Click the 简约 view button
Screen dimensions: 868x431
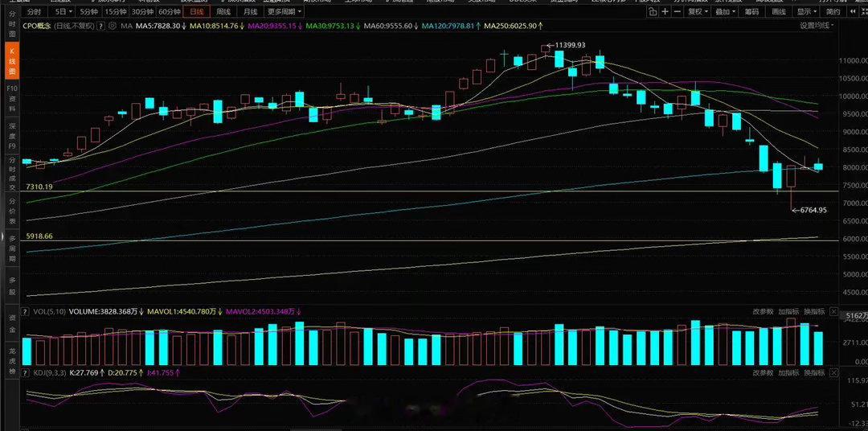point(832,11)
